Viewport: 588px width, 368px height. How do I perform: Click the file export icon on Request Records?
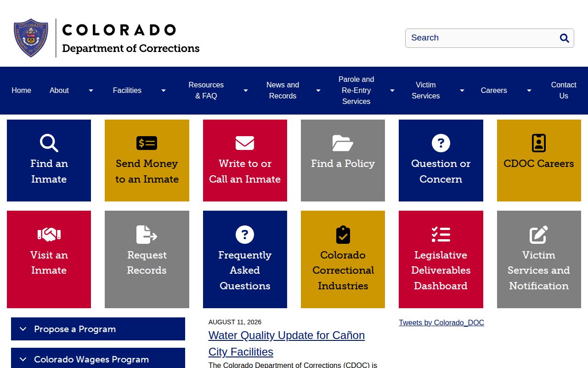147,235
